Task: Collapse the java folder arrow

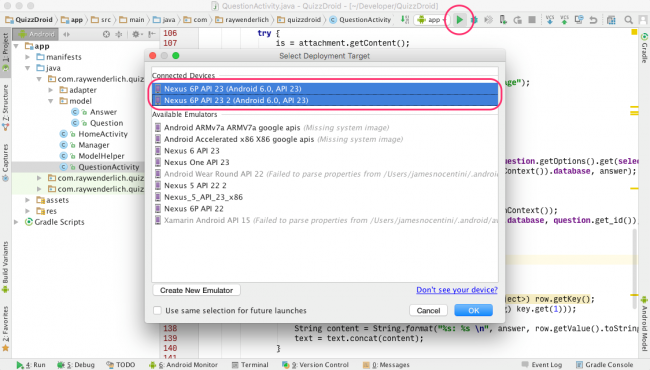Action: (x=27, y=68)
